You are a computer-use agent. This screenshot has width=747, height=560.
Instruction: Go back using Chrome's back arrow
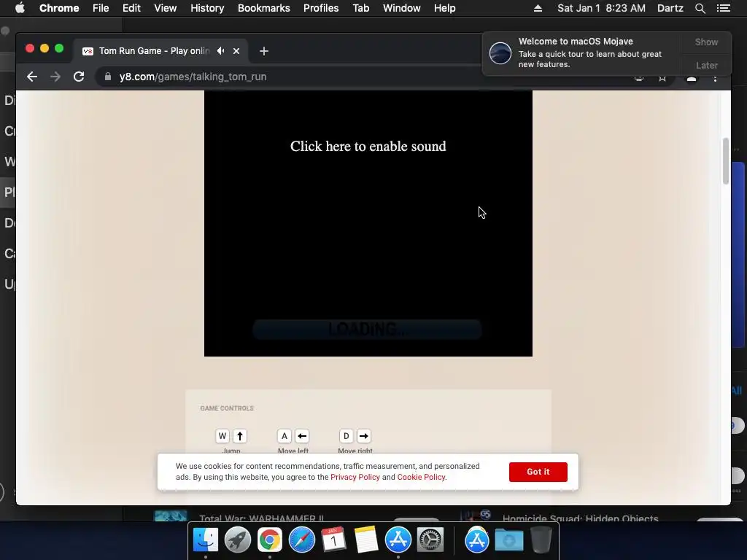tap(32, 77)
